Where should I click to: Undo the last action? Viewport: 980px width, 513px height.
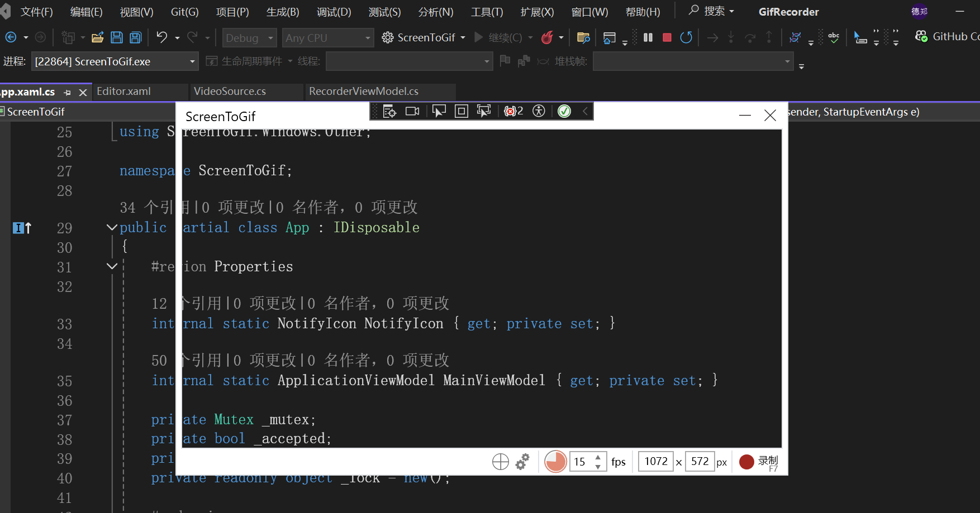coord(162,37)
